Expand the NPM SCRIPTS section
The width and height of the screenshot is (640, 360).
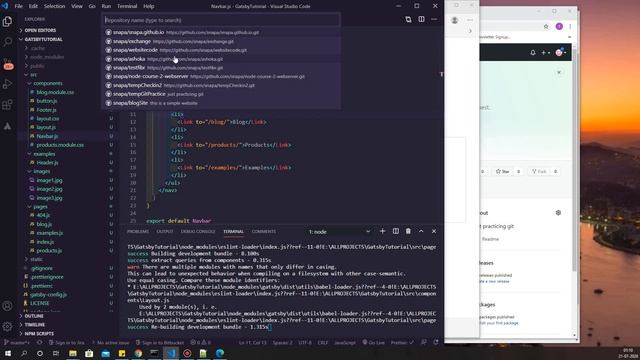coord(39,334)
